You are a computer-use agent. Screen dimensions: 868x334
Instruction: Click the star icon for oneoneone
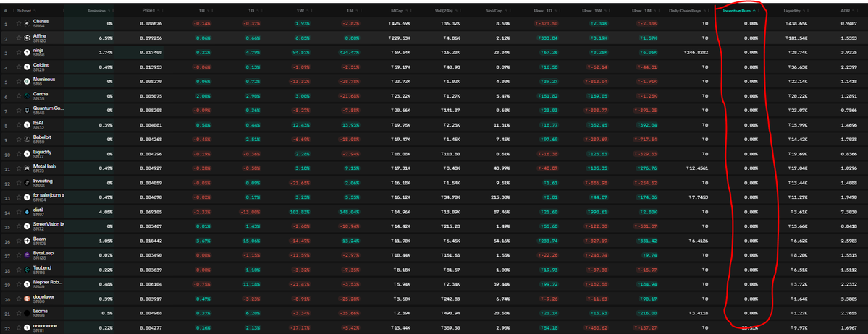tap(19, 327)
